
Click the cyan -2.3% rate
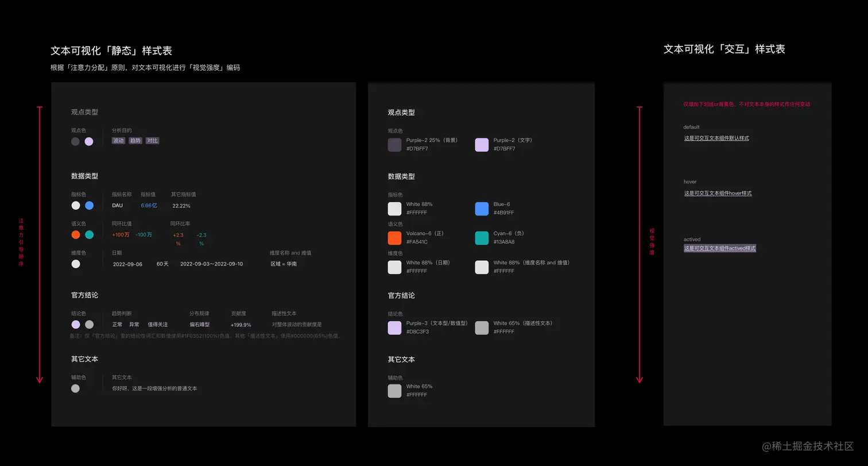[x=201, y=239]
